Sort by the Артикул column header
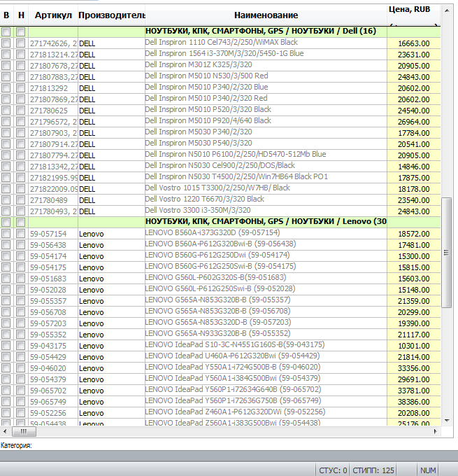Screen dimensions: 458x476 pos(53,15)
